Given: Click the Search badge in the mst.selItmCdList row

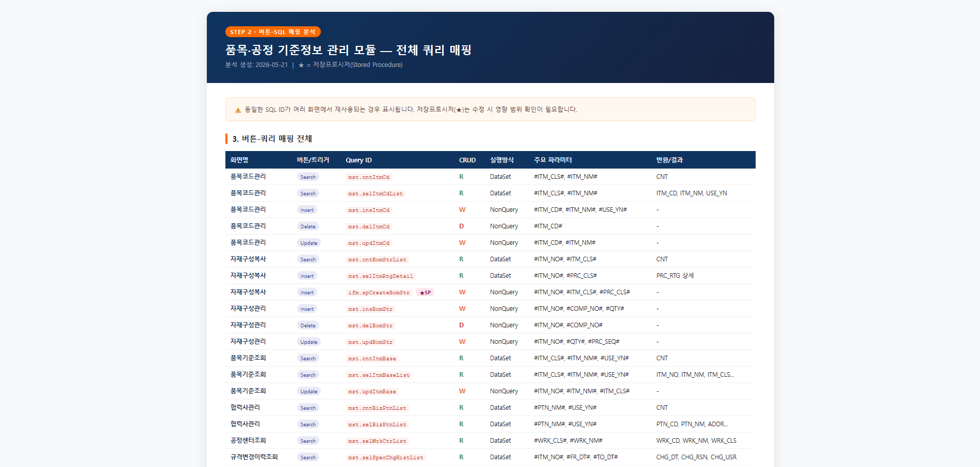Looking at the screenshot, I should [x=308, y=193].
